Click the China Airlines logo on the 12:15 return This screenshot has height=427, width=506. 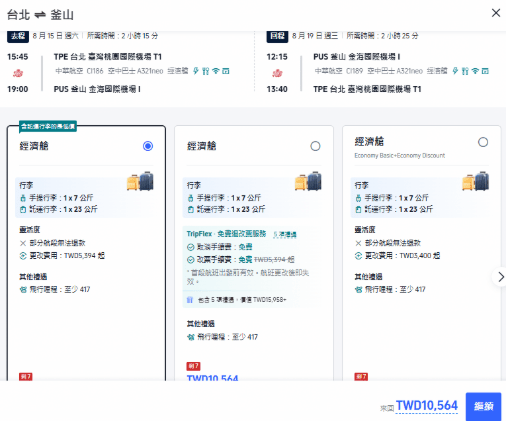277,73
